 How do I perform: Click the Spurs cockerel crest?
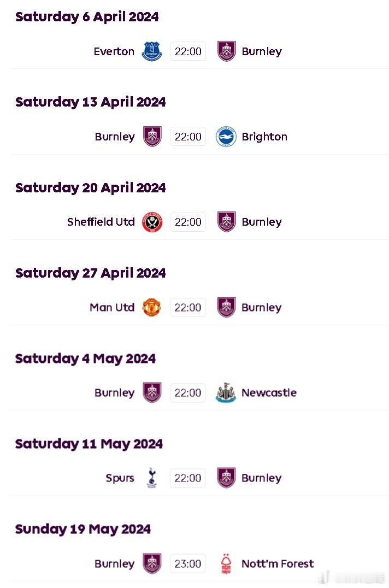(x=152, y=478)
